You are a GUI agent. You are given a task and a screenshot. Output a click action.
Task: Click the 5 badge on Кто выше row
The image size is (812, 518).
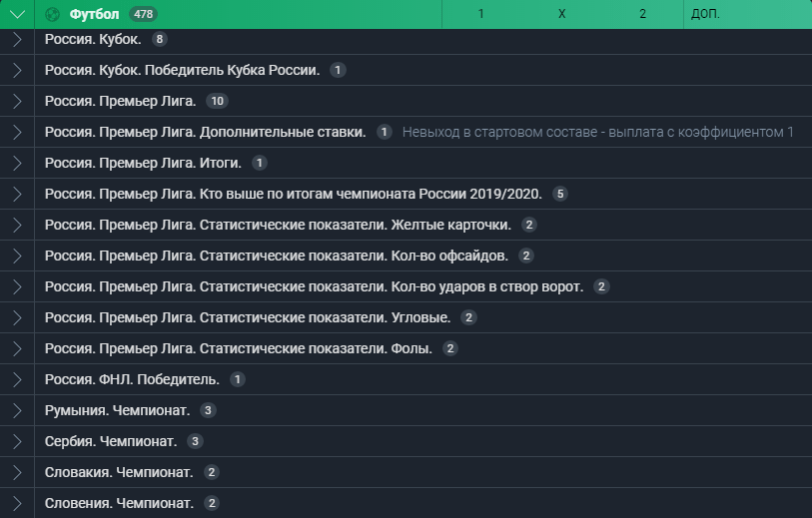(x=559, y=194)
